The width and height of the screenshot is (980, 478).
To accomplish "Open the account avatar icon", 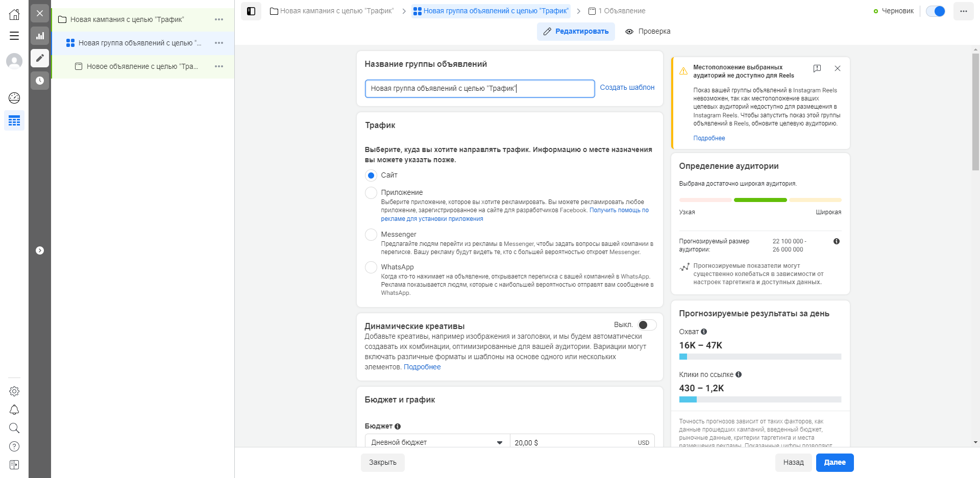I will click(14, 61).
